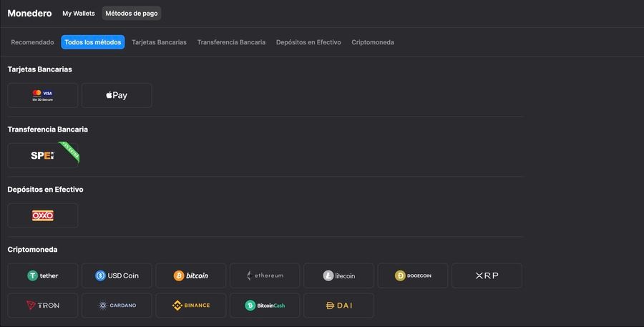Click the Depósitos en Efectivo section heading
Image resolution: width=644 pixels, height=327 pixels.
pos(45,190)
